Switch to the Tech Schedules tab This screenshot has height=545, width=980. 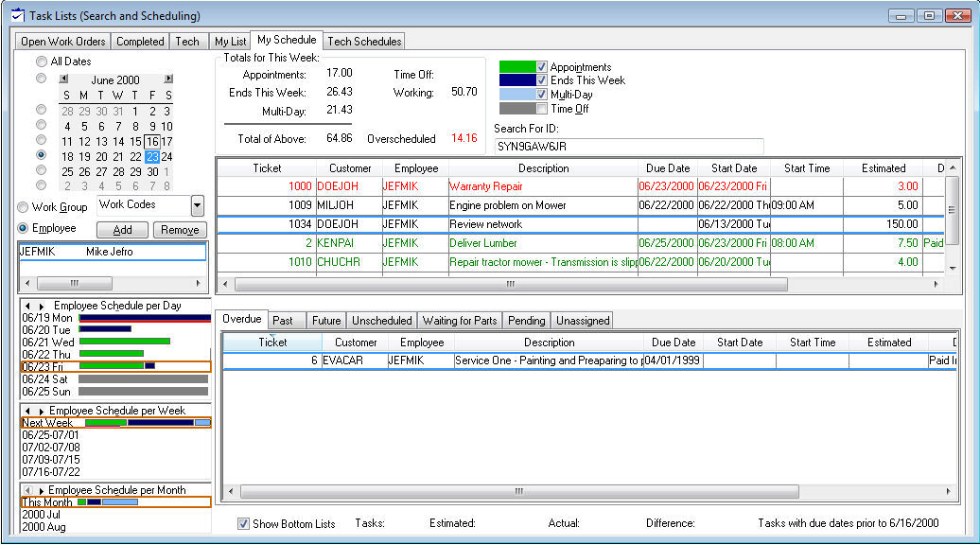click(x=364, y=42)
